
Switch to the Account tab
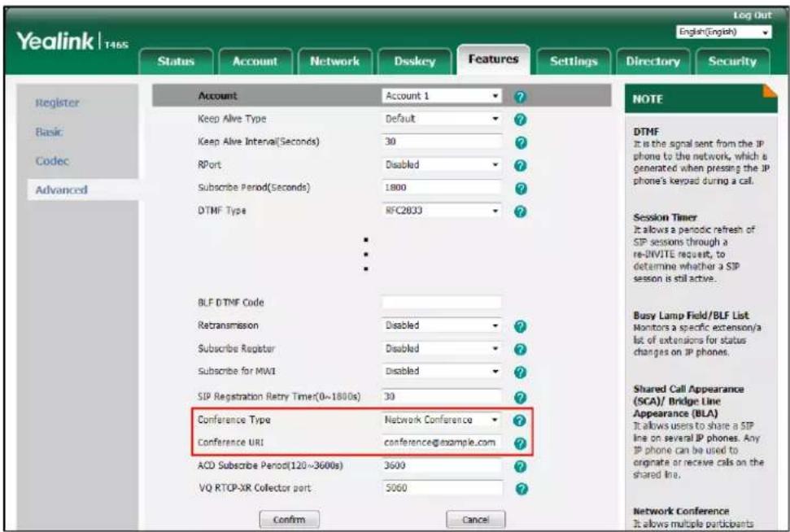pyautogui.click(x=255, y=62)
